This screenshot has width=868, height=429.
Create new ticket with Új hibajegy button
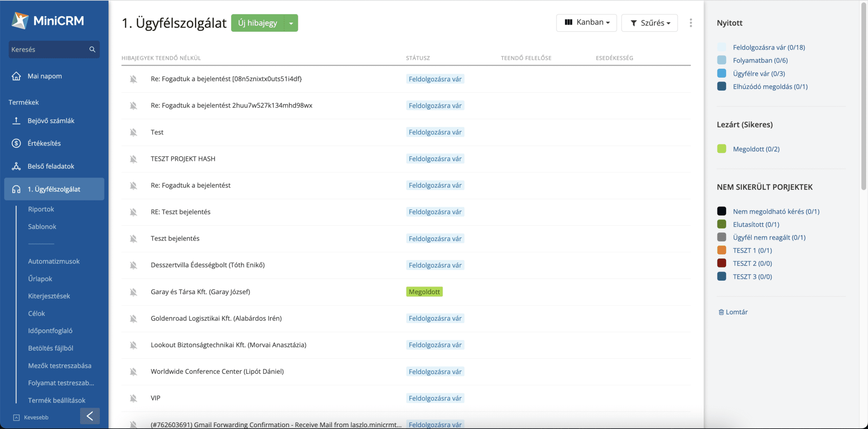(x=257, y=23)
